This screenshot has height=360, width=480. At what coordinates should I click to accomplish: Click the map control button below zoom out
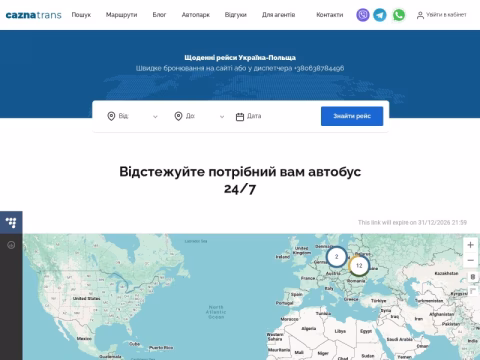point(472,277)
